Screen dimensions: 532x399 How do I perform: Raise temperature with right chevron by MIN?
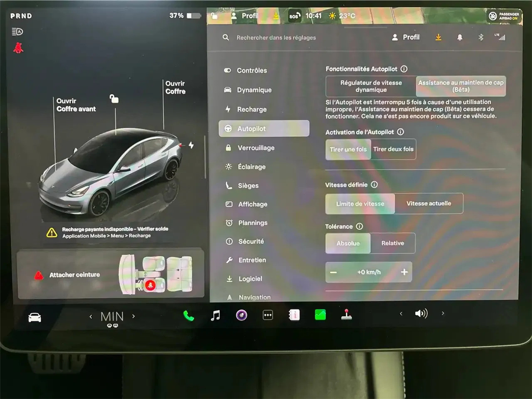pos(133,317)
